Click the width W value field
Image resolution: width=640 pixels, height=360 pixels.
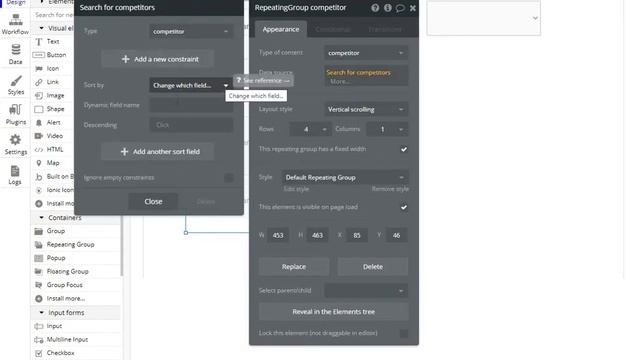coord(278,236)
